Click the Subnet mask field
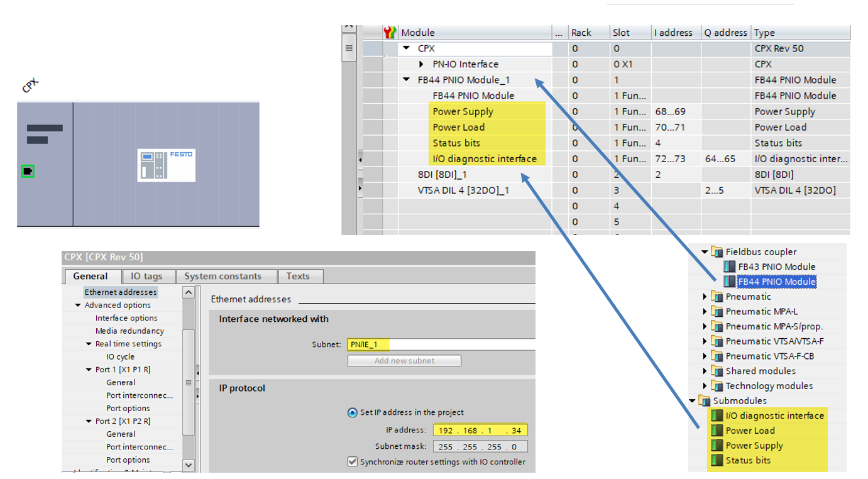868x479 pixels. 480,446
